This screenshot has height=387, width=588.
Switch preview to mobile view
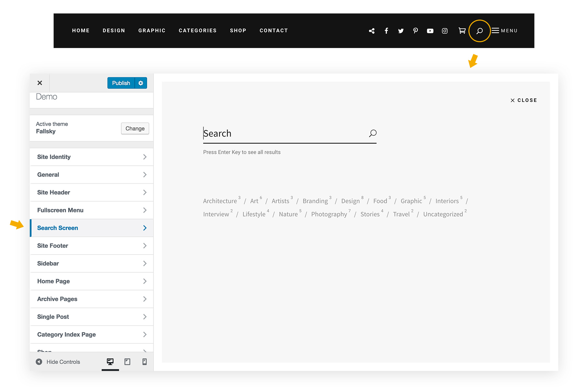click(144, 362)
